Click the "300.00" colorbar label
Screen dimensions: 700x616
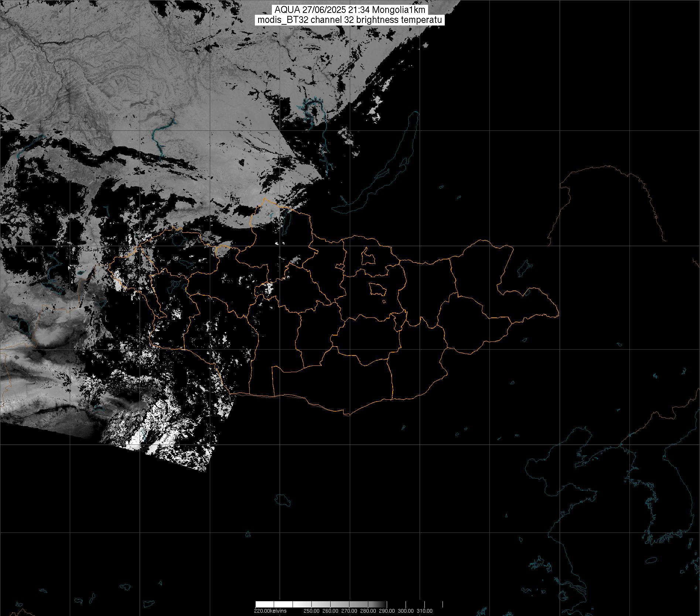pyautogui.click(x=406, y=611)
